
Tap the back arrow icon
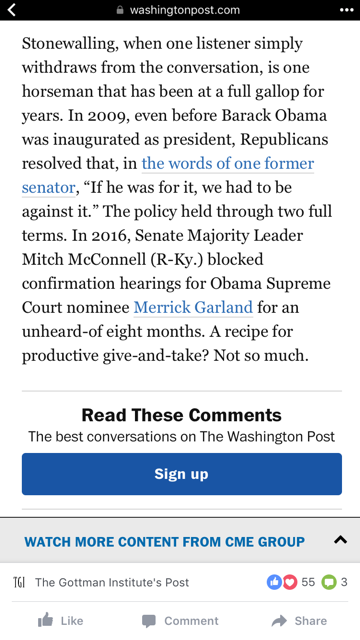(12, 10)
